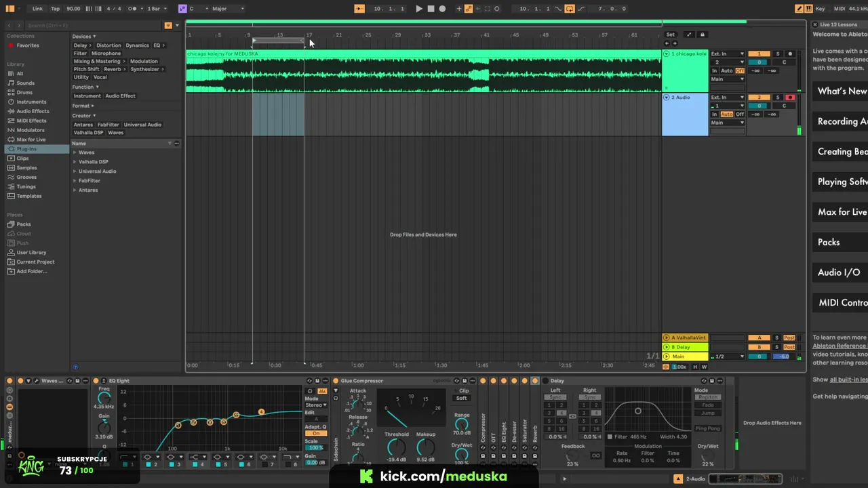Click the browser search field
Image resolution: width=868 pixels, height=488 pixels.
92,26
